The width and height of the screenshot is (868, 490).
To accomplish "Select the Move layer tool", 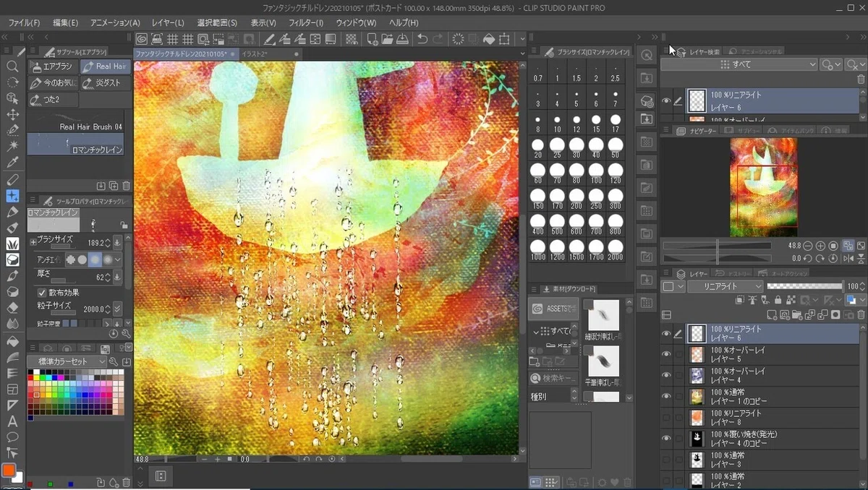I will 12,114.
